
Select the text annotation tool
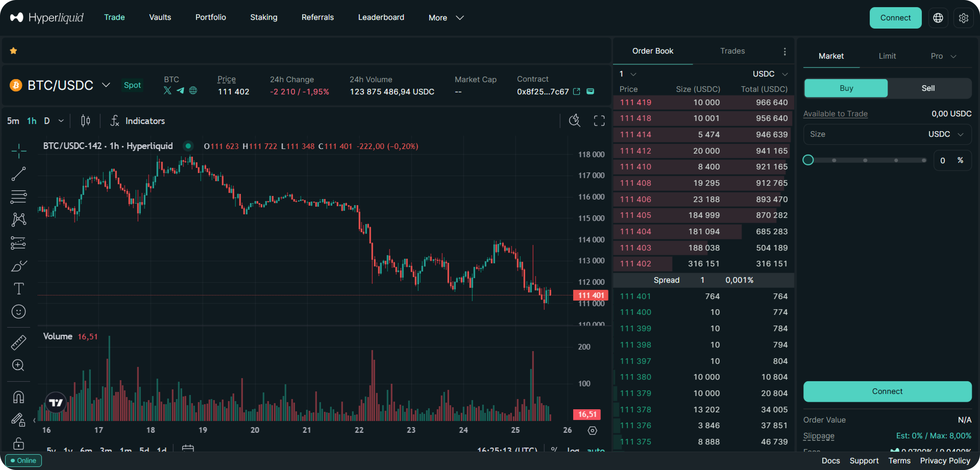(18, 289)
